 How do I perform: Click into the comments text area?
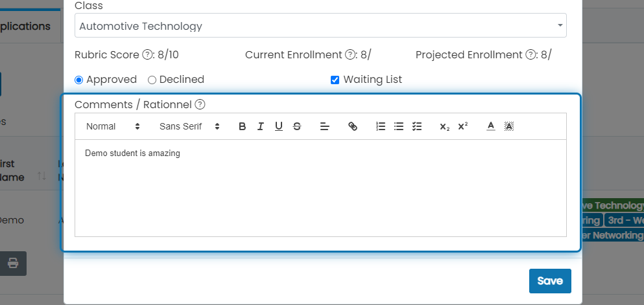[320, 188]
